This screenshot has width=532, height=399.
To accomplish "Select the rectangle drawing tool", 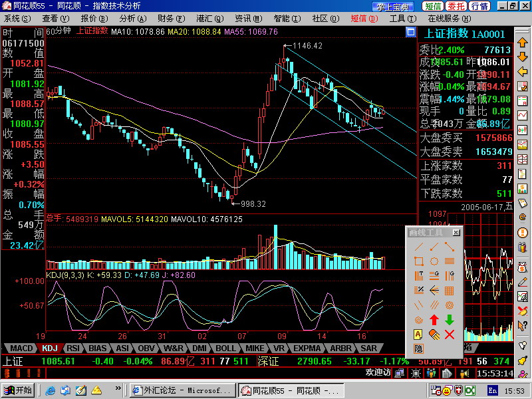I will pos(419,261).
